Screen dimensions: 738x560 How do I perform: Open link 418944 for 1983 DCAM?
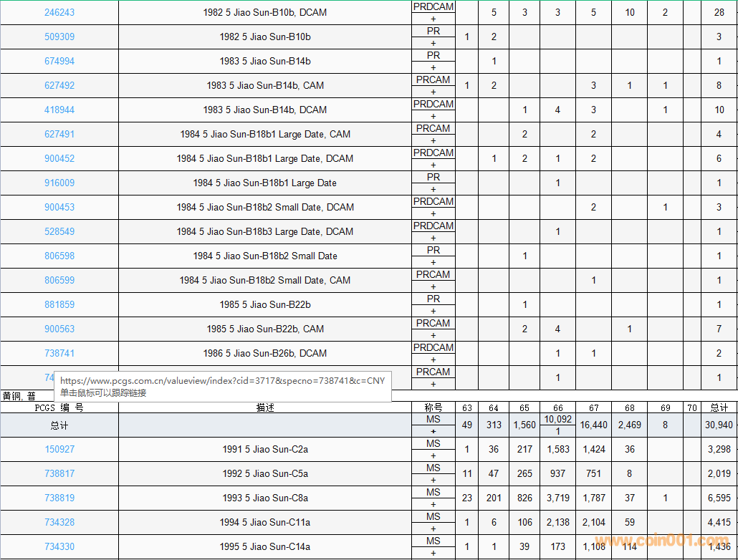59,110
